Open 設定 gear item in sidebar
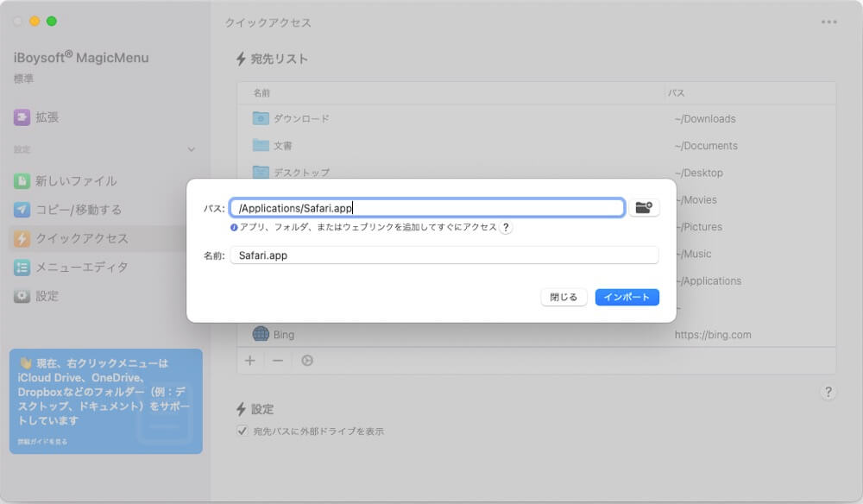Viewport: 863px width, 504px height. [47, 296]
